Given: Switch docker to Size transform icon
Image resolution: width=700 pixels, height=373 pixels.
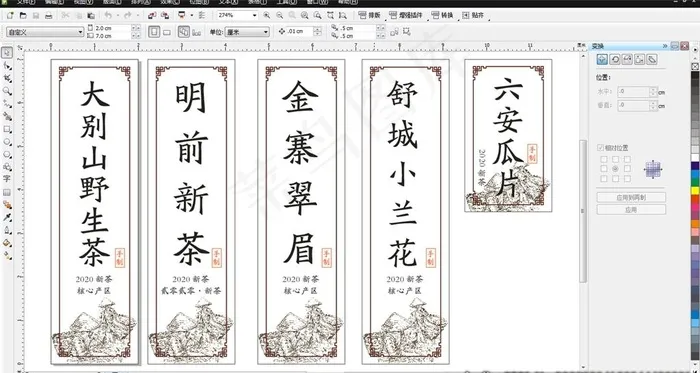Looking at the screenshot, I should 640,59.
